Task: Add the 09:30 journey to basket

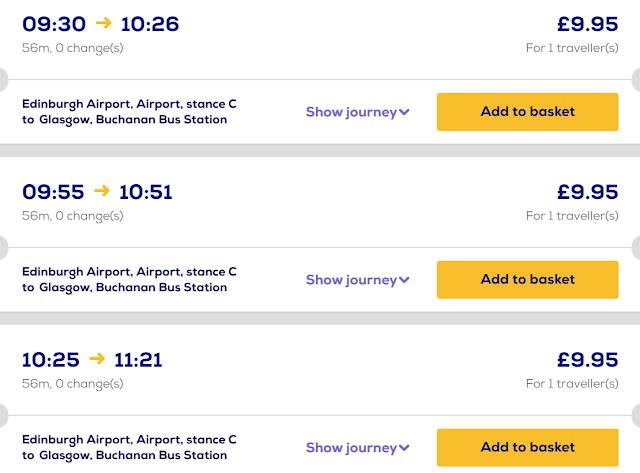Action: [x=527, y=112]
